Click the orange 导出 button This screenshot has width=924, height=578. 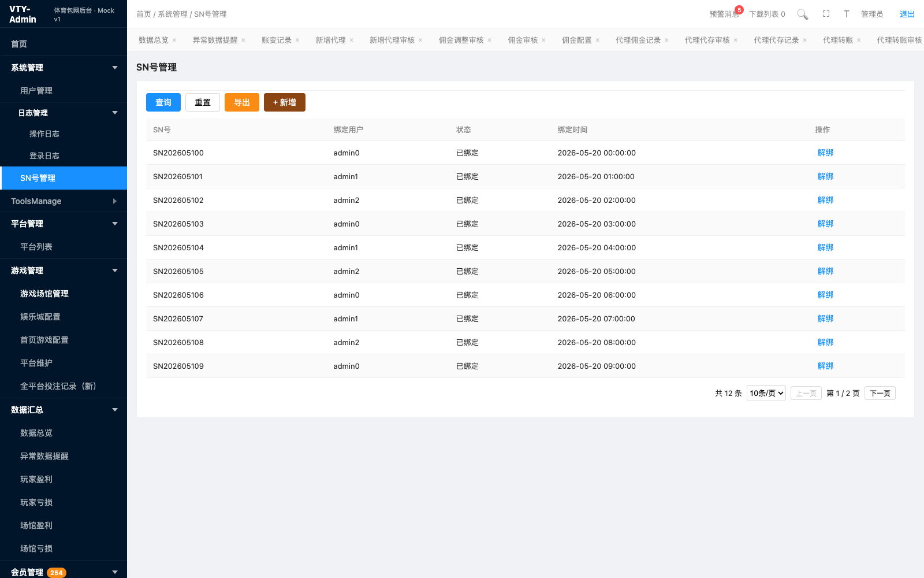242,102
